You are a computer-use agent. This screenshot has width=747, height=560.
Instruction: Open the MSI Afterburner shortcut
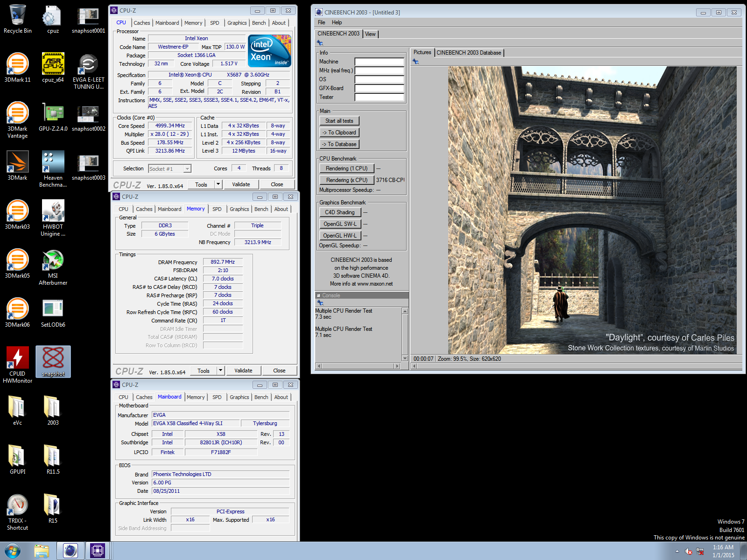click(x=53, y=267)
